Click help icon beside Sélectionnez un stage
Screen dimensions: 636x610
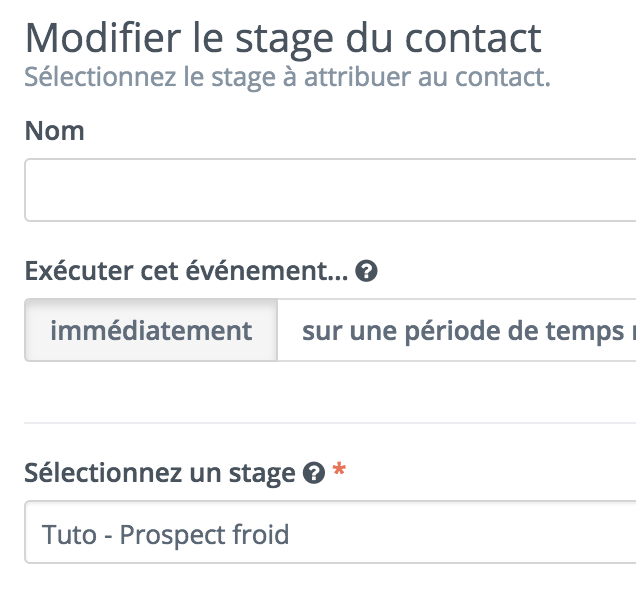pos(314,473)
